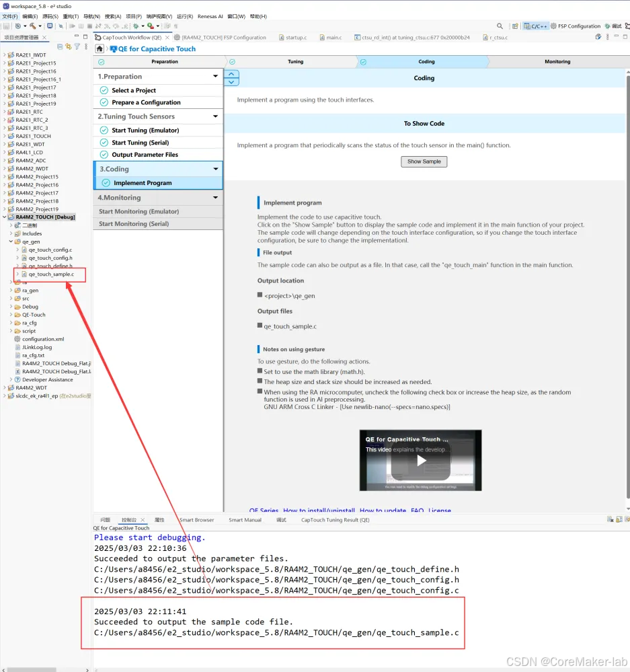Click the Prepare a Configuration step
Viewport: 630px width, 672px height.
click(x=158, y=102)
